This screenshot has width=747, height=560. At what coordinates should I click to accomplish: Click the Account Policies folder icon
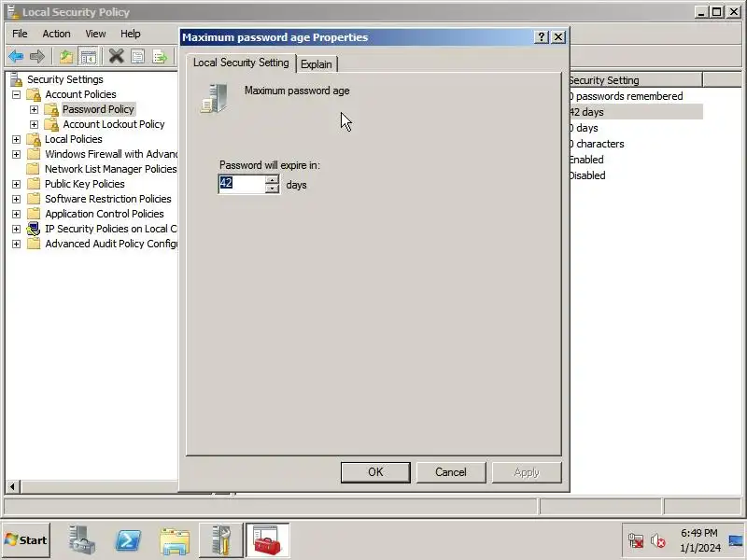[34, 94]
